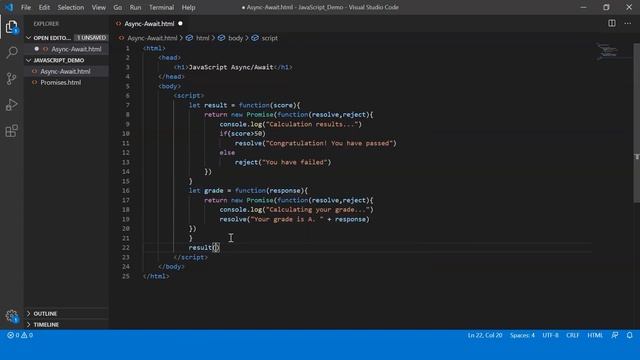
Task: Open notifications bell in status bar
Action: [x=629, y=335]
